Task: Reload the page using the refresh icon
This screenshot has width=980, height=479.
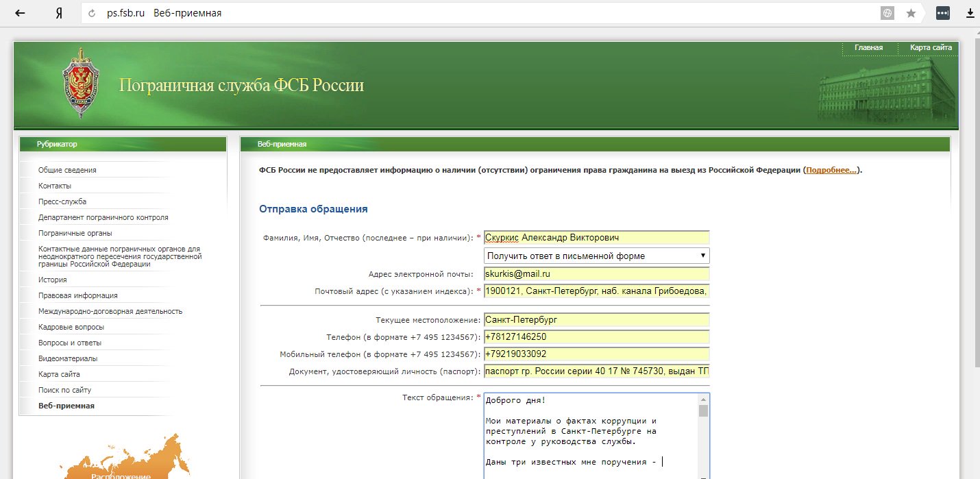Action: pyautogui.click(x=91, y=13)
